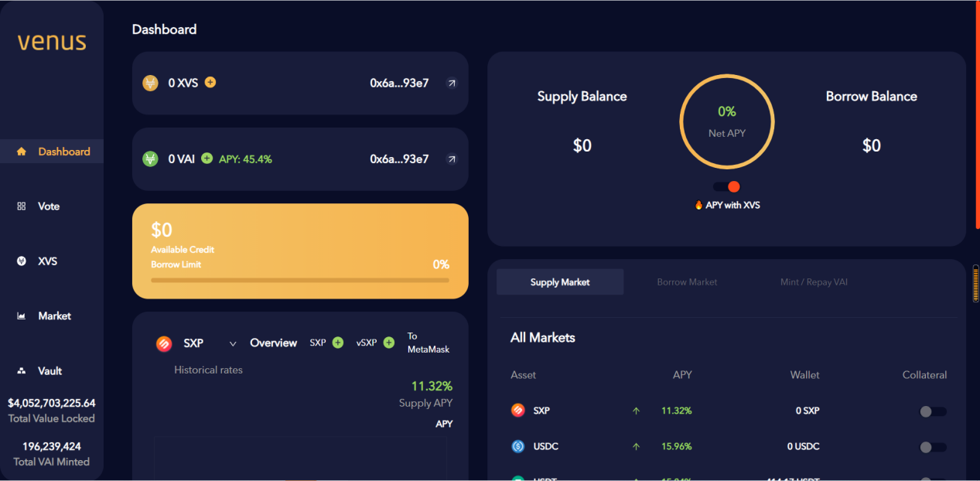Switch to the Mint / Repay VAI tab

[x=814, y=282]
